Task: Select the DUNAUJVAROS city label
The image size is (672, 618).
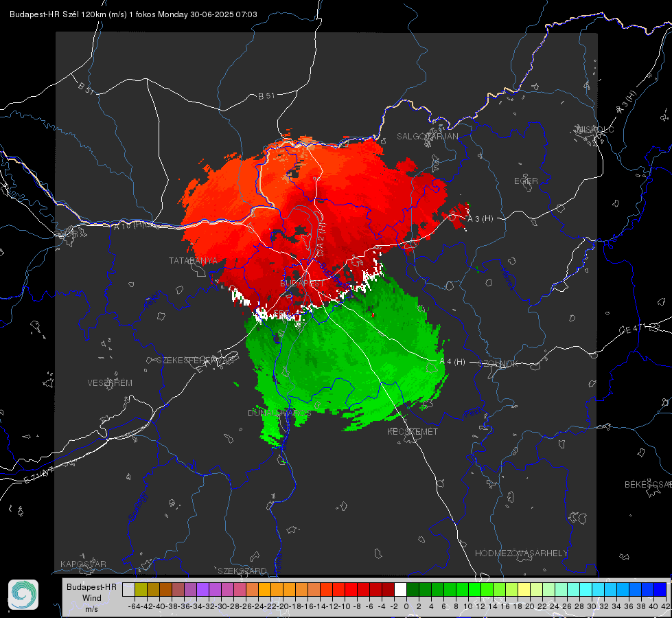Action: (279, 413)
